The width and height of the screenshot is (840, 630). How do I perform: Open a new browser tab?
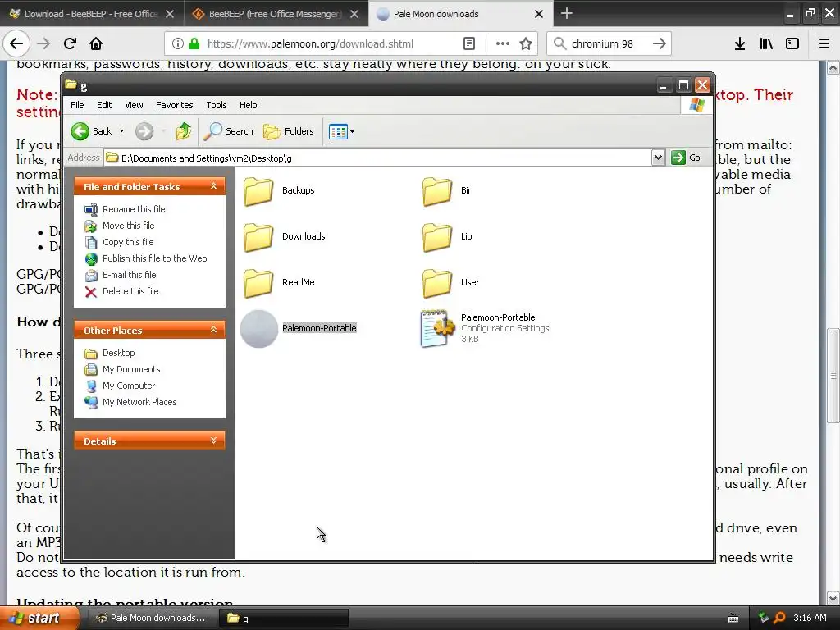click(x=566, y=13)
